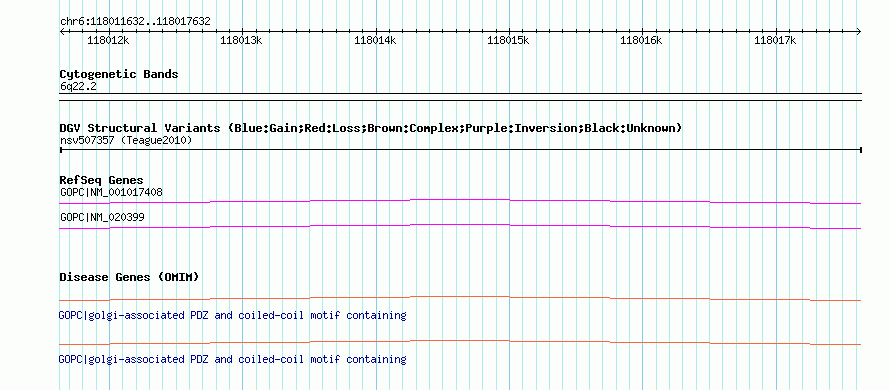The image size is (890, 390).
Task: Select the GOPC|NM_001017408 transcript label
Action: click(x=111, y=192)
